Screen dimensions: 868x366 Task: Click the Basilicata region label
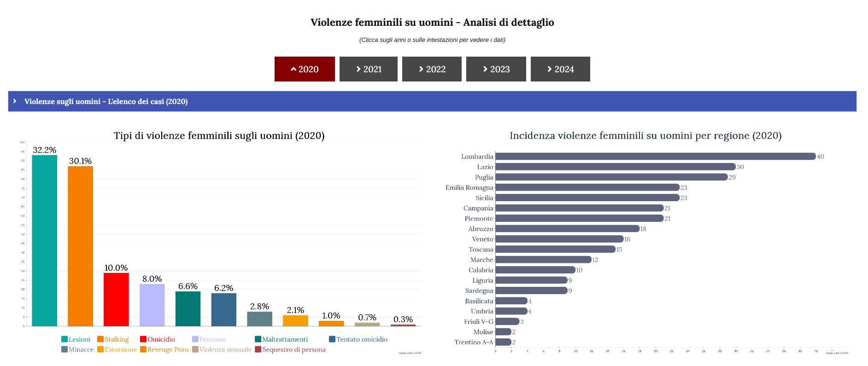479,301
